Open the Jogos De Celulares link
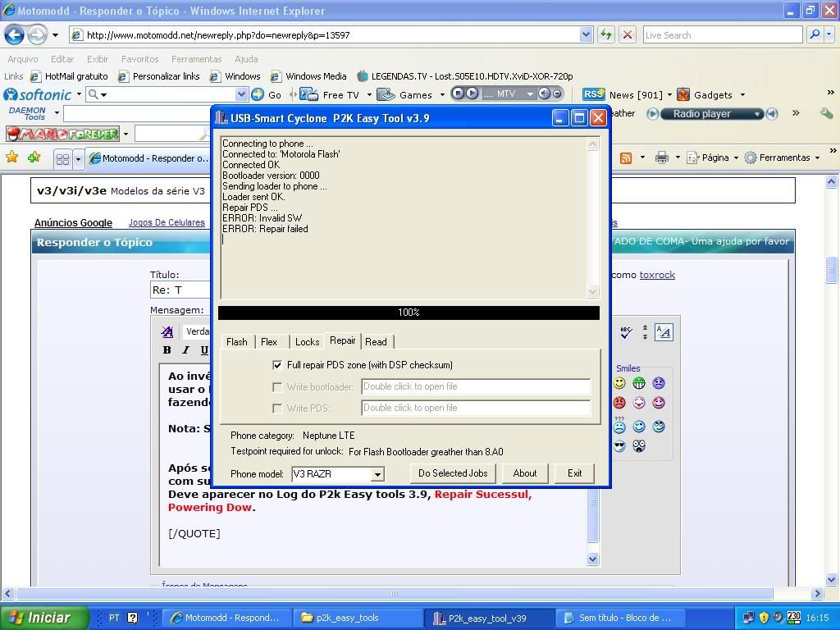840x630 pixels. pyautogui.click(x=167, y=222)
